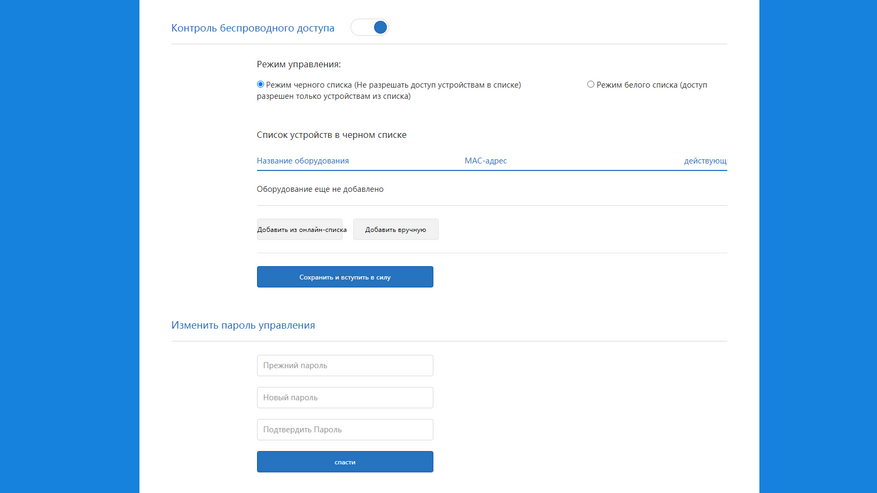This screenshot has width=877, height=493.
Task: Click the MAC-адрес column header
Action: point(485,161)
